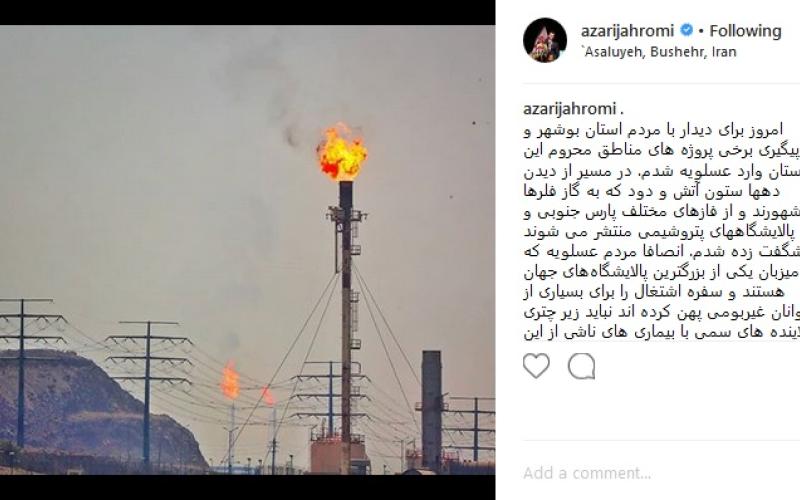Click the blue verified badge
Viewport: 800px width, 500px height.
(687, 30)
